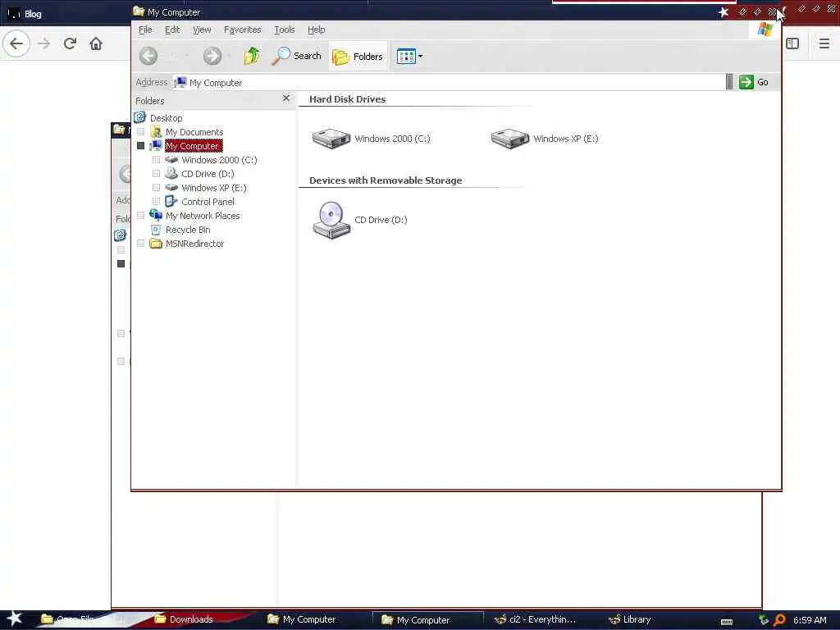Open the View menu
This screenshot has height=630, width=840.
(x=202, y=30)
